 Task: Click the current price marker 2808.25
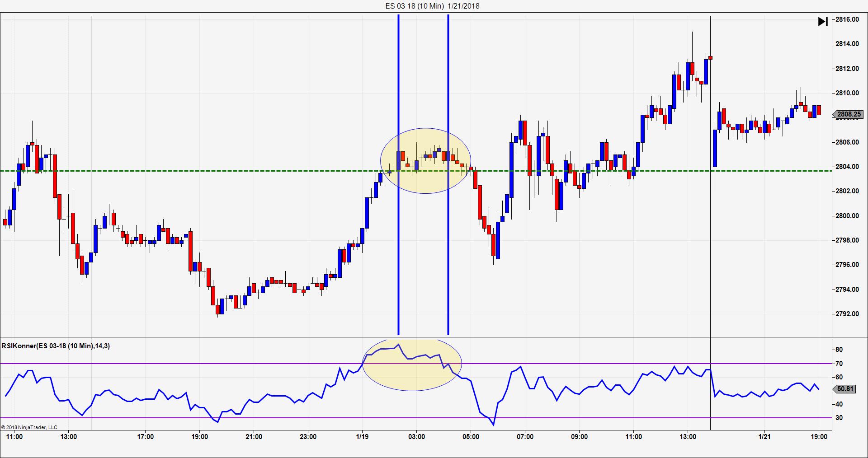click(848, 114)
